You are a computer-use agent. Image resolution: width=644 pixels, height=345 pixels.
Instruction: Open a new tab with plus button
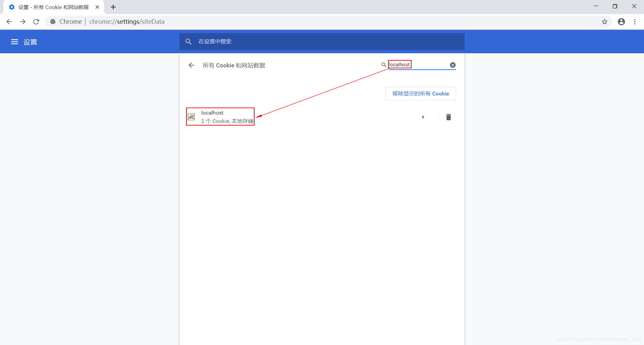click(x=113, y=7)
